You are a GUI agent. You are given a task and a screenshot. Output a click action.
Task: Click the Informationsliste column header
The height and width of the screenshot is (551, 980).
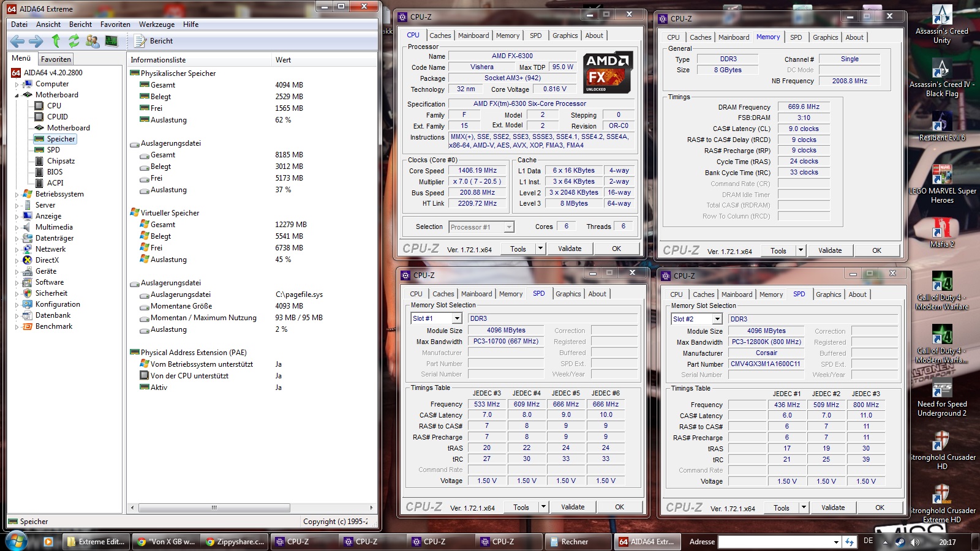(199, 60)
